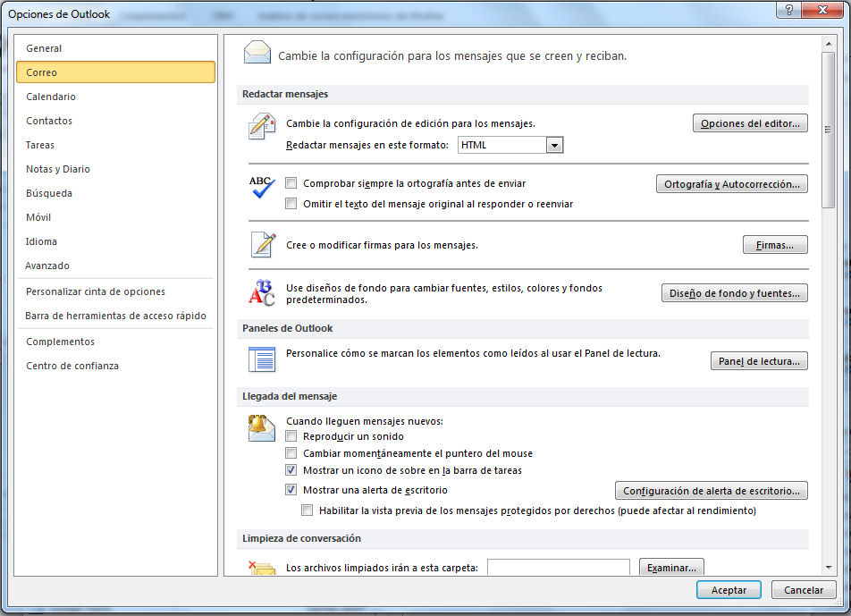The image size is (851, 616).
Task: Open Personalizar cinta de opciones
Action: [x=115, y=291]
